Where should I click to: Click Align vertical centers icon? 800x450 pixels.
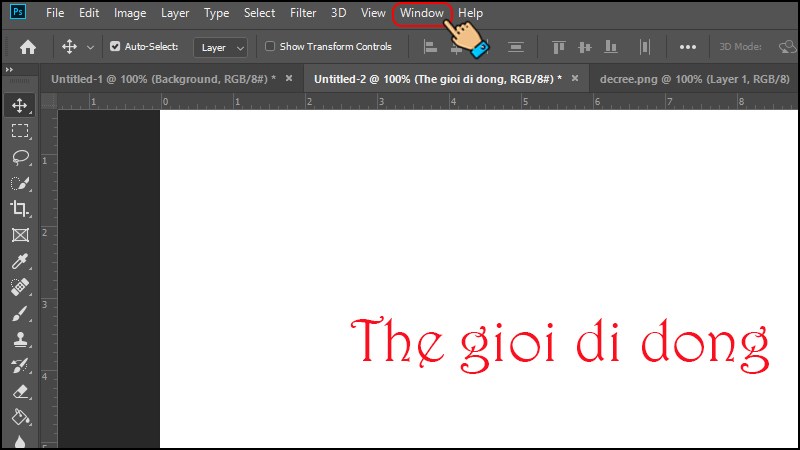click(x=585, y=47)
